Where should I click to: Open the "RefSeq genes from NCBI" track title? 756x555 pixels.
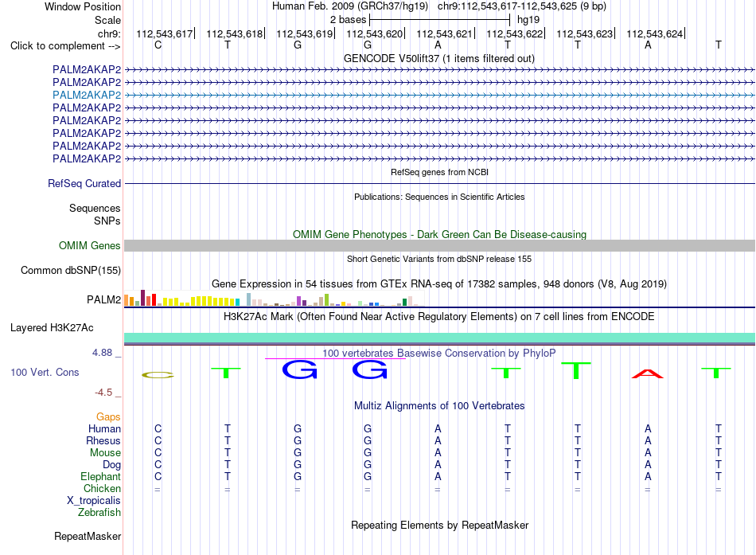[x=440, y=172]
